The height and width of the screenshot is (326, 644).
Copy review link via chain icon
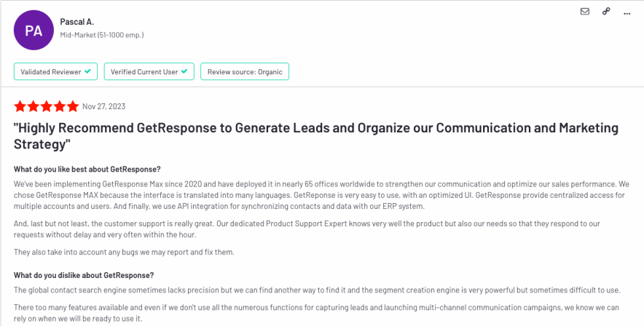[605, 12]
